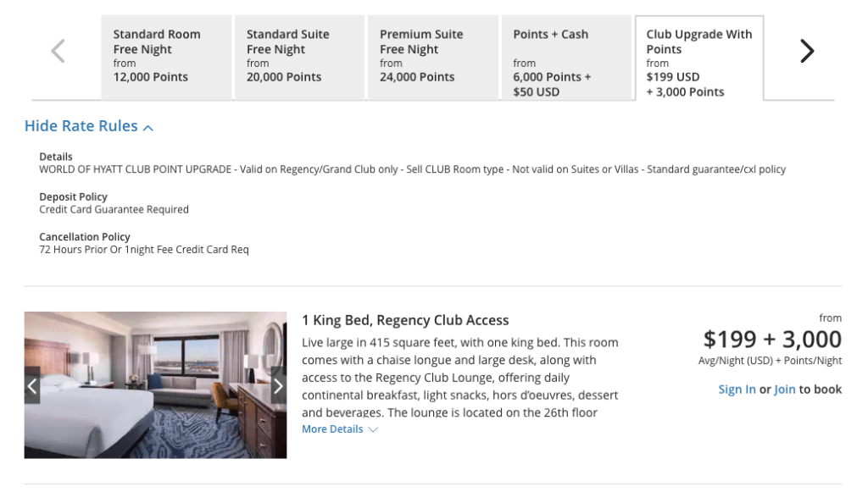Click the room description paragraph

coord(460,378)
